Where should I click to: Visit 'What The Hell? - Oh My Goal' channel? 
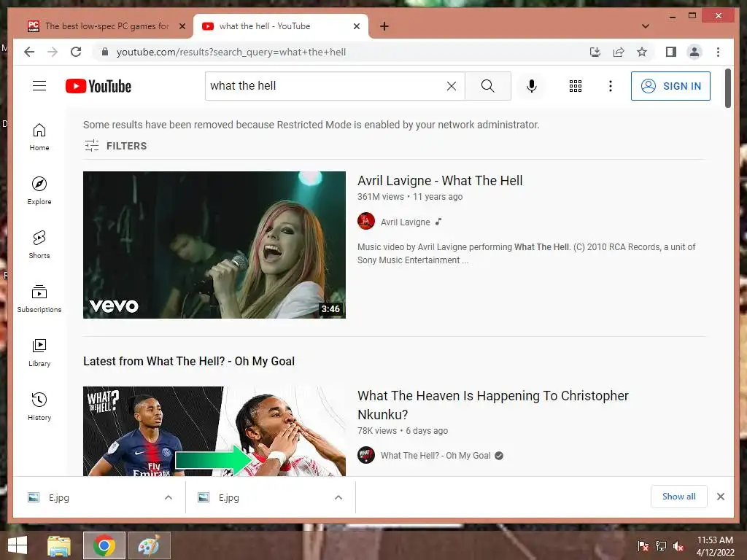click(436, 455)
